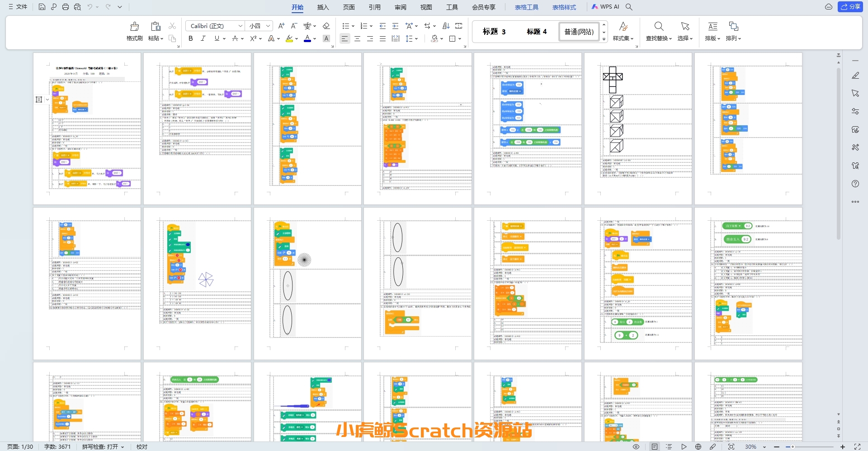
Task: Click the distributed alignment icon
Action: [x=396, y=38]
